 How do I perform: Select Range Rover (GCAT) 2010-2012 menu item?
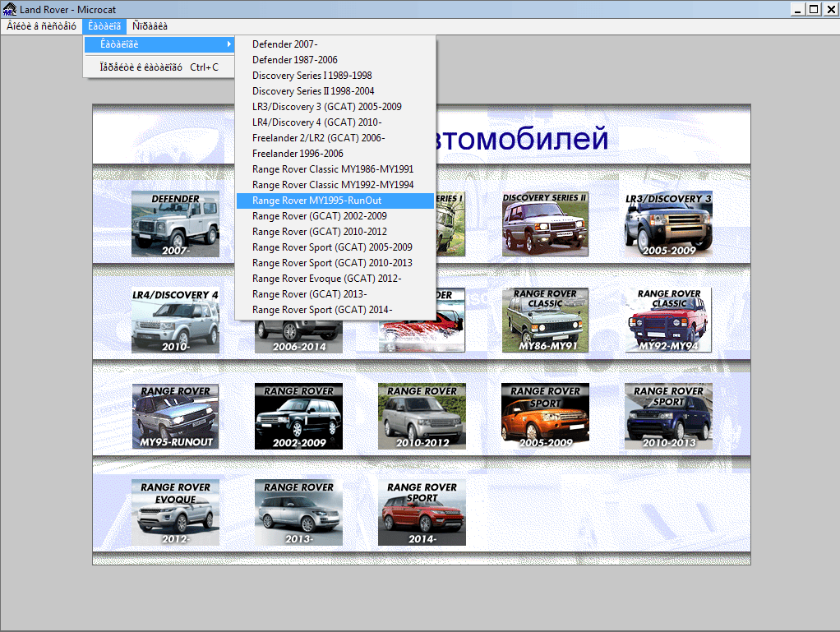335,232
